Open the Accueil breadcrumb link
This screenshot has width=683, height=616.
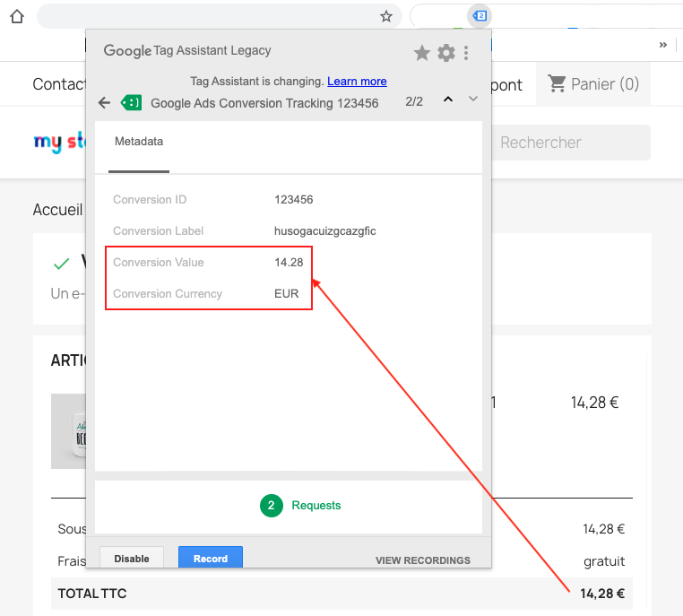point(57,210)
